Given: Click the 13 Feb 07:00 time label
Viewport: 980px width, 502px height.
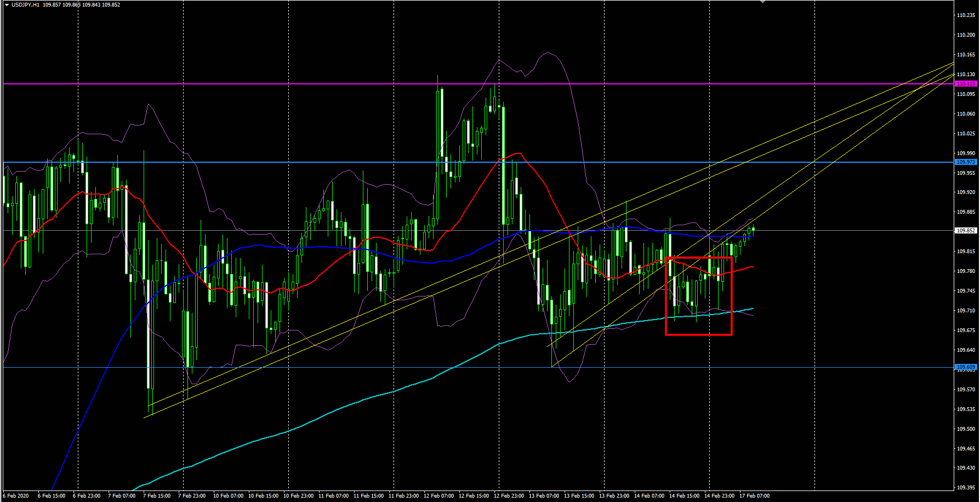Looking at the screenshot, I should click(544, 496).
